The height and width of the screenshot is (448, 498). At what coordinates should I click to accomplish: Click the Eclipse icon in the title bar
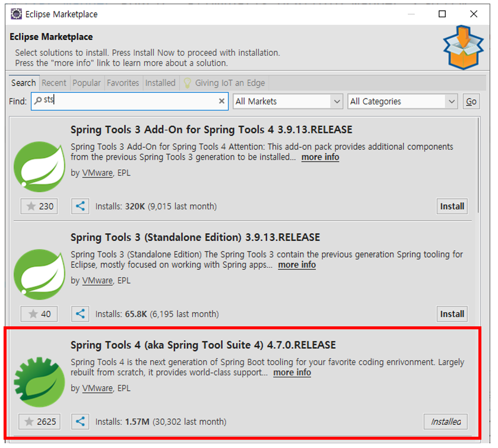click(x=16, y=14)
